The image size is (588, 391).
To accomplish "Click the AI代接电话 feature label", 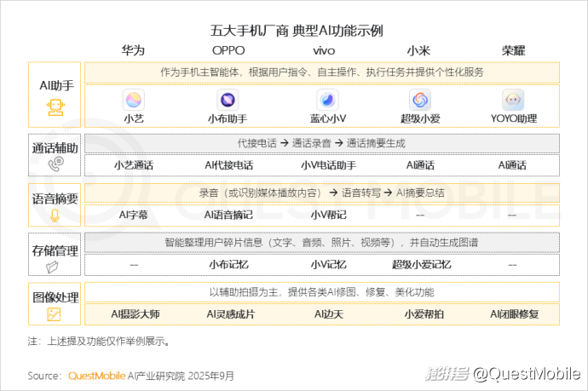I will [228, 165].
